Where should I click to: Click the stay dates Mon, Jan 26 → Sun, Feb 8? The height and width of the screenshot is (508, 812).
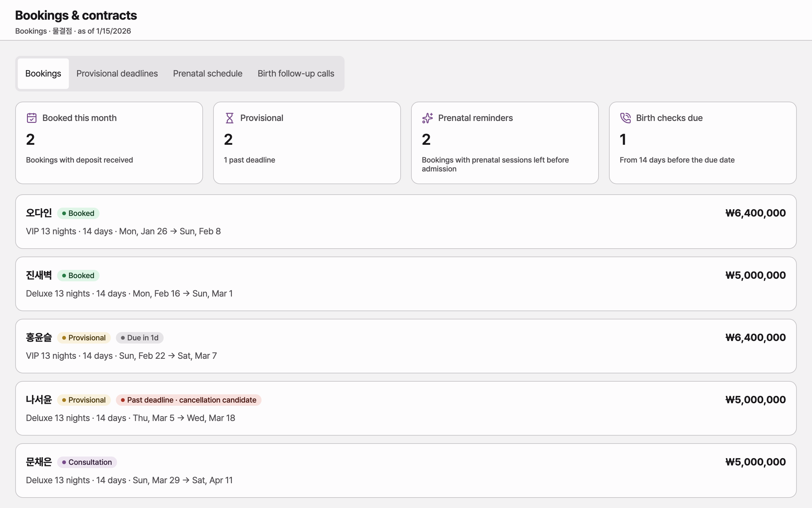[170, 231]
